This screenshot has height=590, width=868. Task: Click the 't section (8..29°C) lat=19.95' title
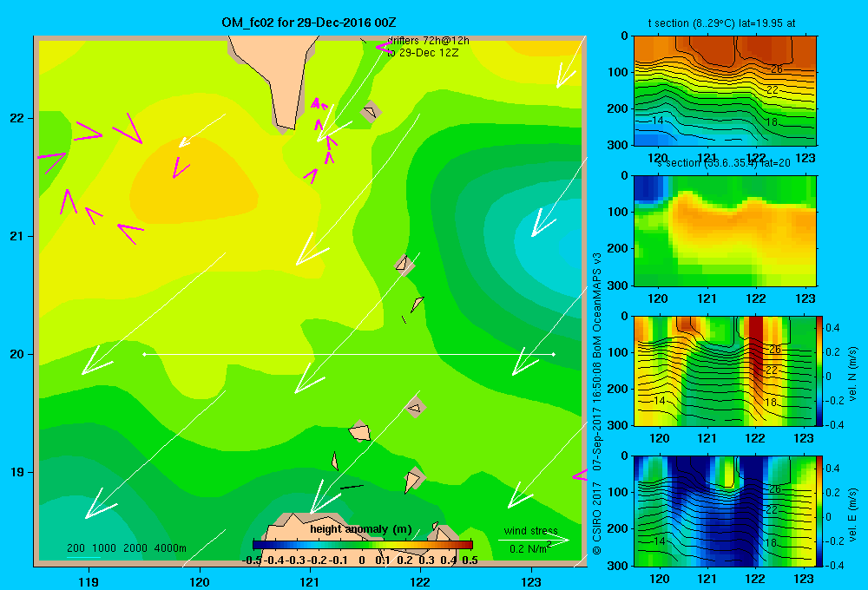[x=722, y=23]
